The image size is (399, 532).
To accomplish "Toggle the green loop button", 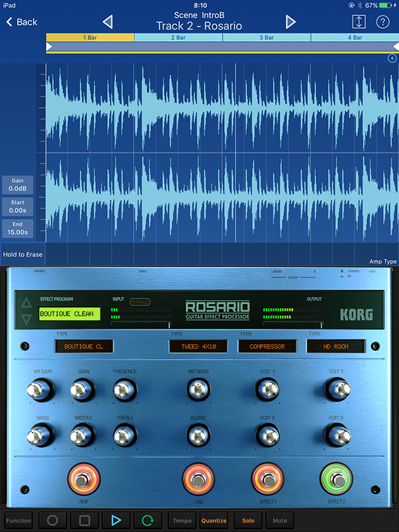I will click(x=148, y=521).
